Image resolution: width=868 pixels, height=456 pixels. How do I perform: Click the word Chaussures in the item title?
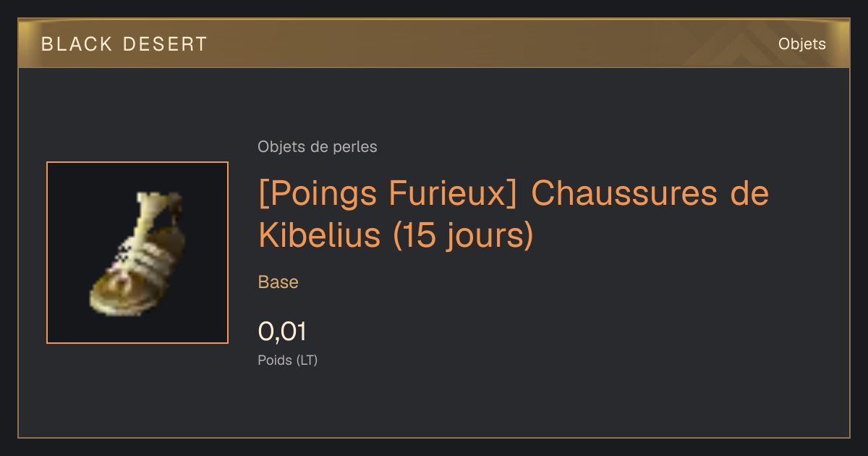tap(625, 194)
